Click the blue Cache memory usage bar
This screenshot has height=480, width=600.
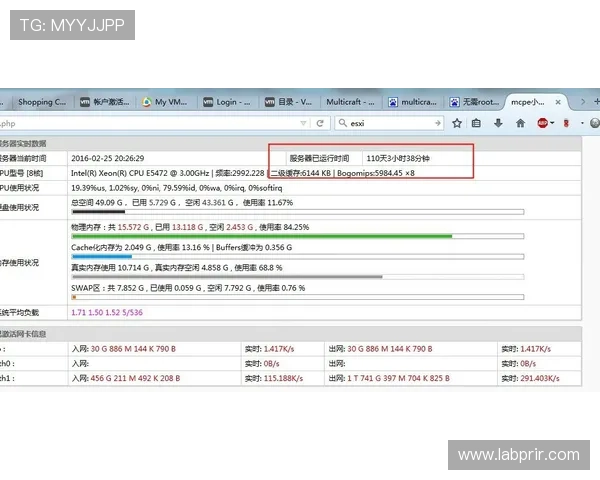tap(297, 256)
